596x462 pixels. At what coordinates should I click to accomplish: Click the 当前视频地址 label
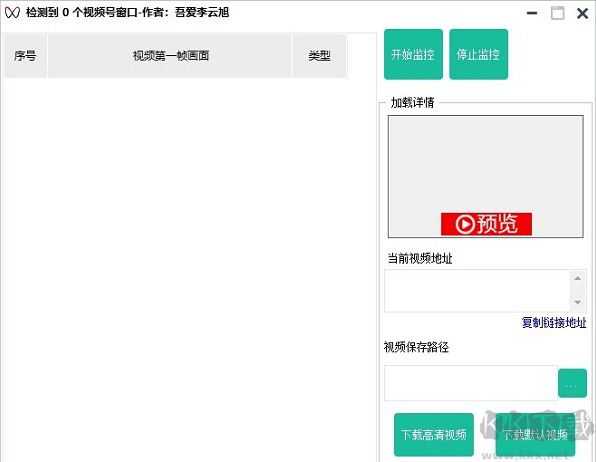coord(420,259)
